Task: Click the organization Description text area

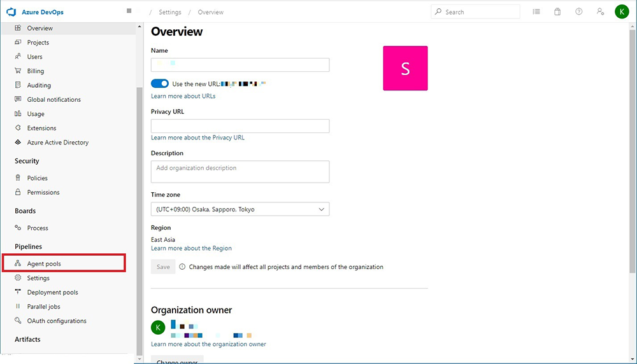Action: 240,172
